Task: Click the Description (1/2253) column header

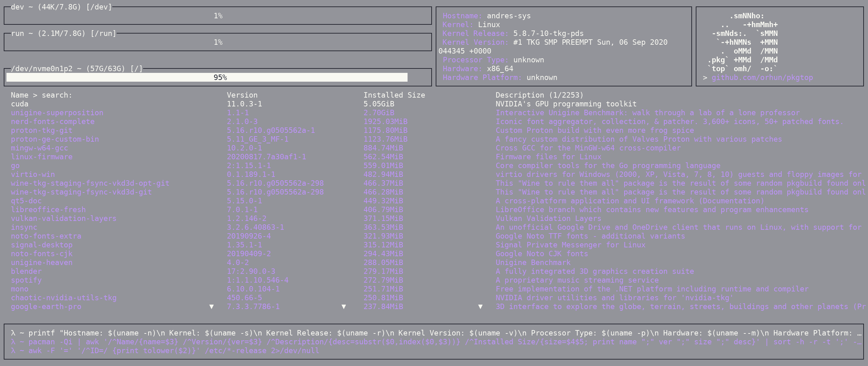Action: (x=539, y=95)
